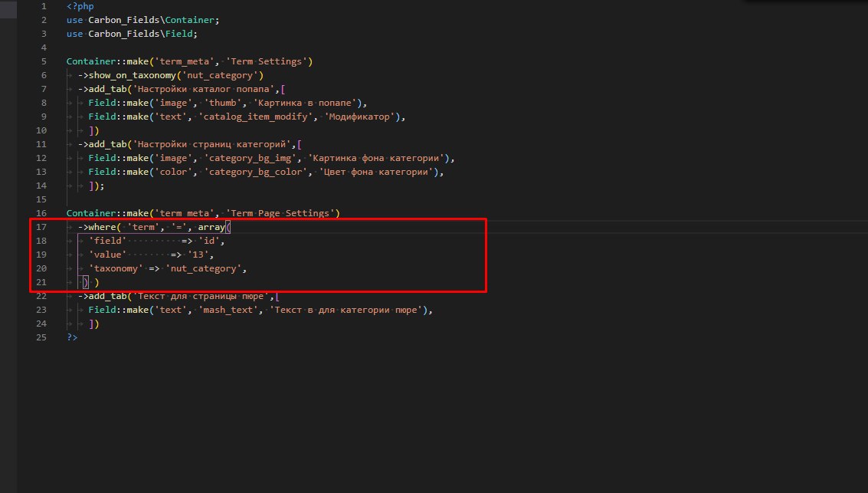Click the 'thumb' field name string
The height and width of the screenshot is (493, 868).
(222, 103)
